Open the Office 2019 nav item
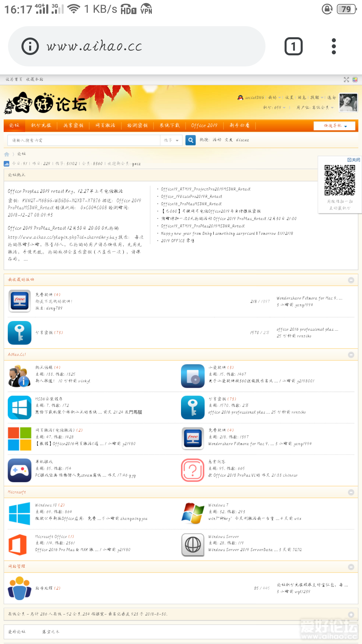Screen dimensions: 362x644 coord(204,125)
